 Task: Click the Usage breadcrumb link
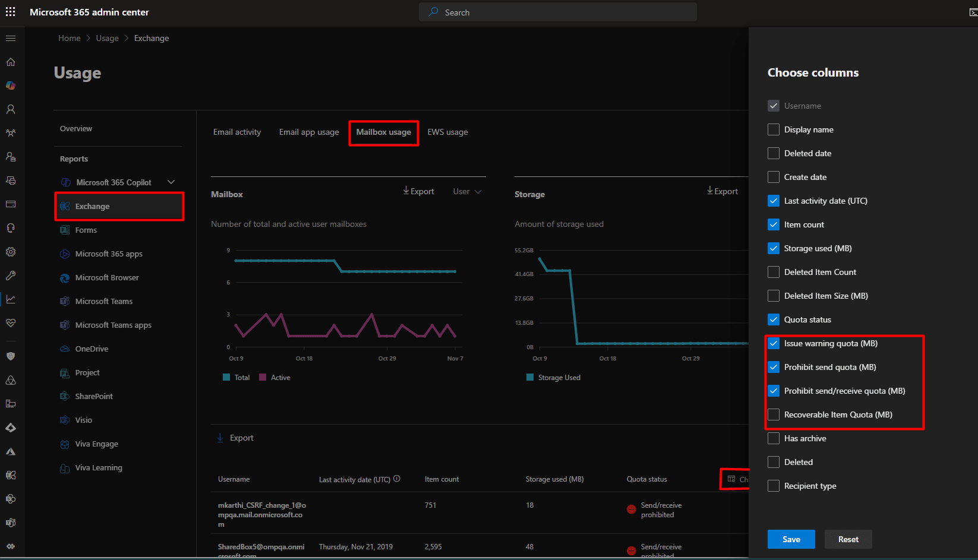click(x=107, y=37)
